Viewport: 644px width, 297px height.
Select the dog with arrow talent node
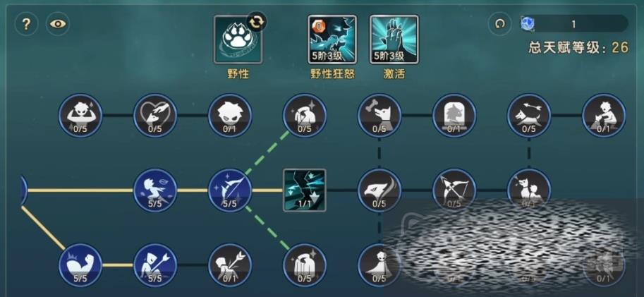click(529, 116)
